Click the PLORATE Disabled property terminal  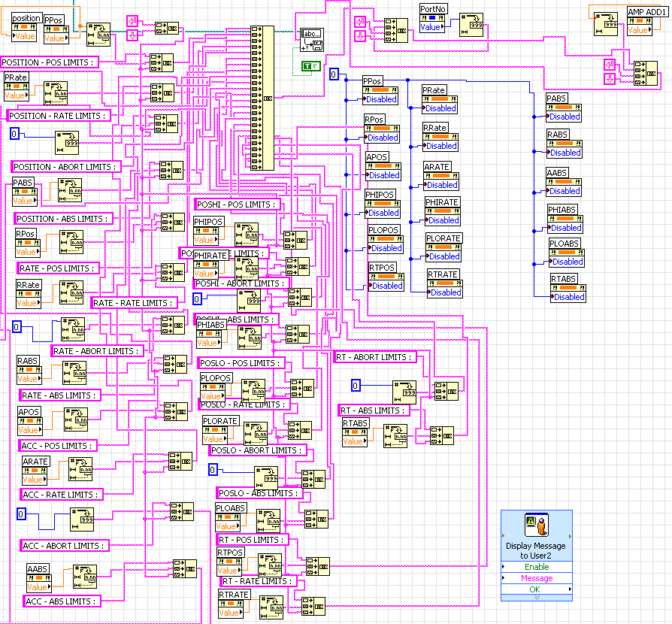pyautogui.click(x=443, y=256)
